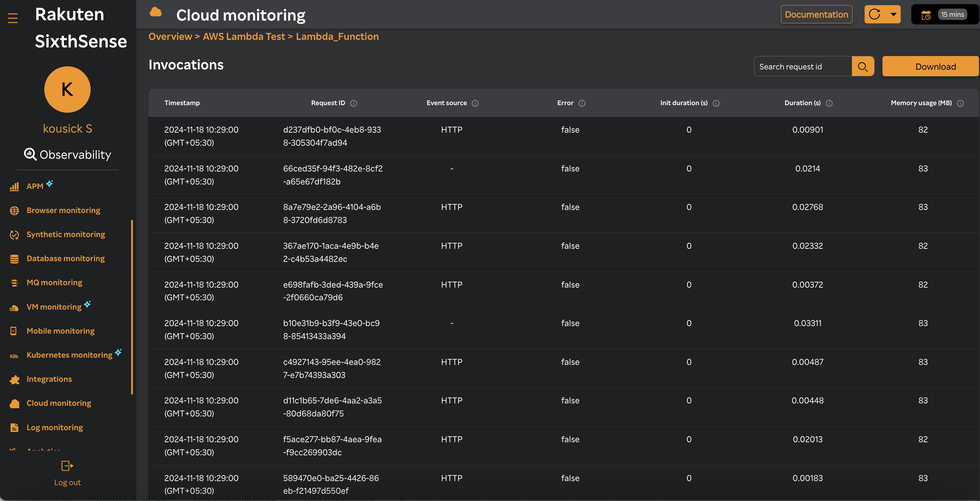Click the Integrations puzzle icon
This screenshot has height=501, width=980.
[x=14, y=379]
